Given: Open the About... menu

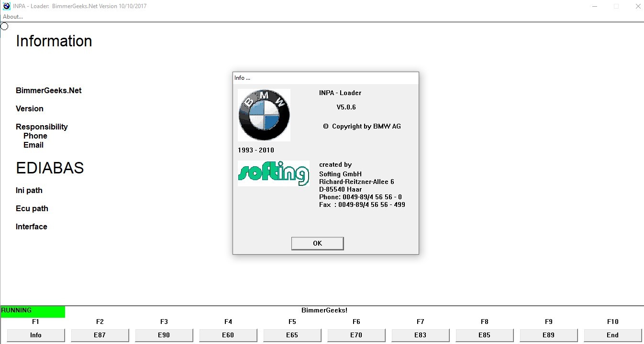Looking at the screenshot, I should (x=13, y=17).
